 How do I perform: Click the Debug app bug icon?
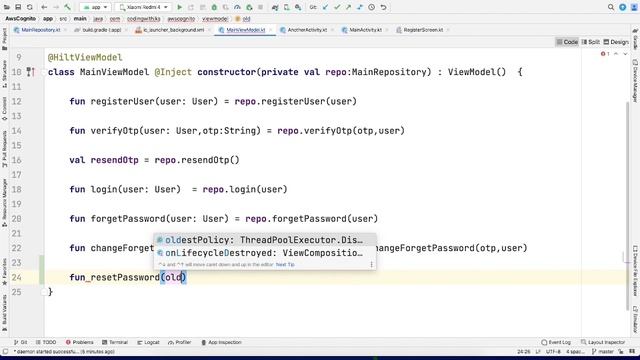click(214, 7)
